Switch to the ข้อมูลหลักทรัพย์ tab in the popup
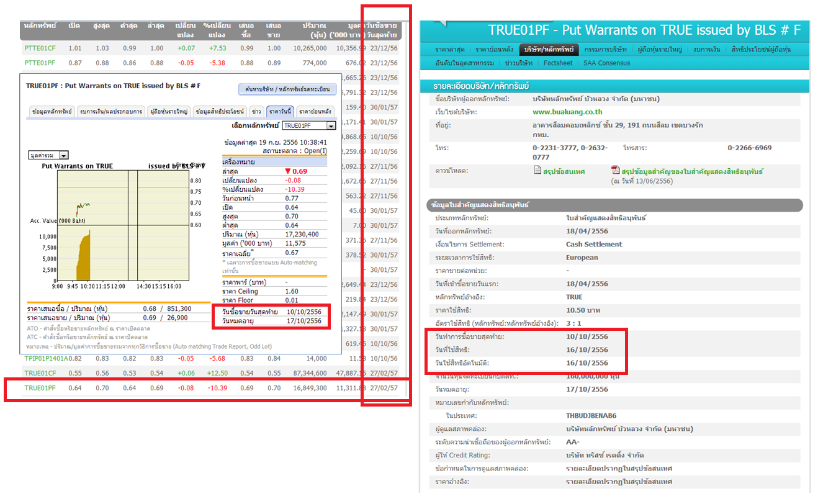 coord(52,112)
